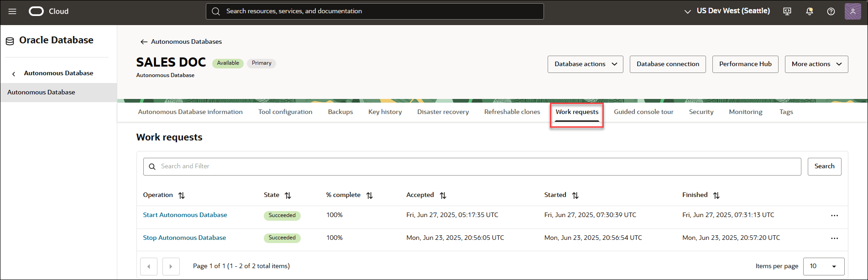The width and height of the screenshot is (868, 280).
Task: Click the notifications bell icon
Action: (x=809, y=11)
